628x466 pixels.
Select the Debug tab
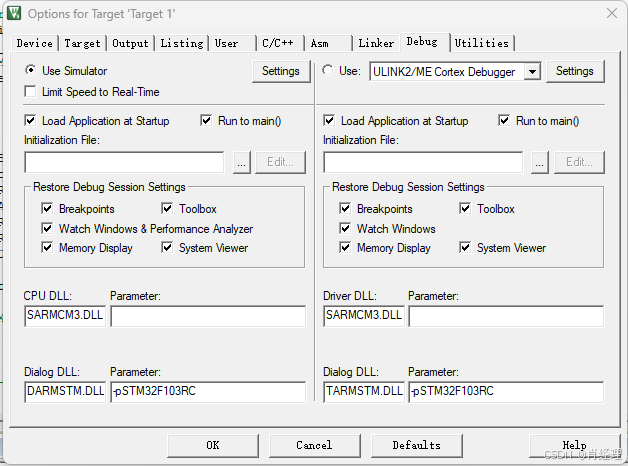point(424,42)
